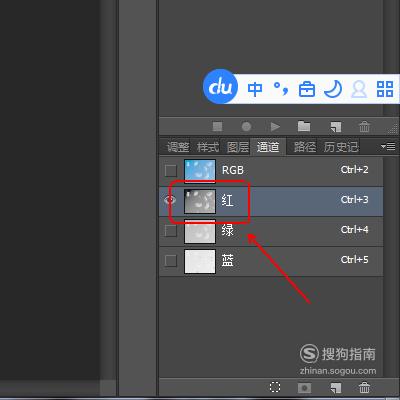This screenshot has height=400, width=400.
Task: Select the 蓝 channel thumbnail
Action: pos(200,261)
